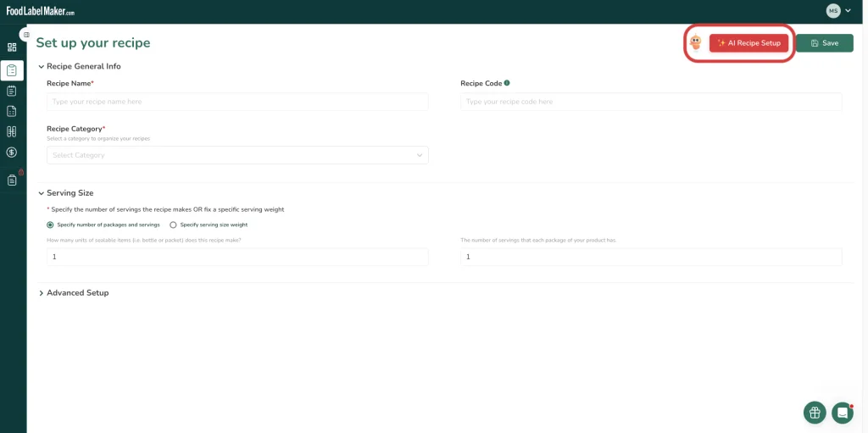Click the 'Recipe Name' label

tap(70, 83)
